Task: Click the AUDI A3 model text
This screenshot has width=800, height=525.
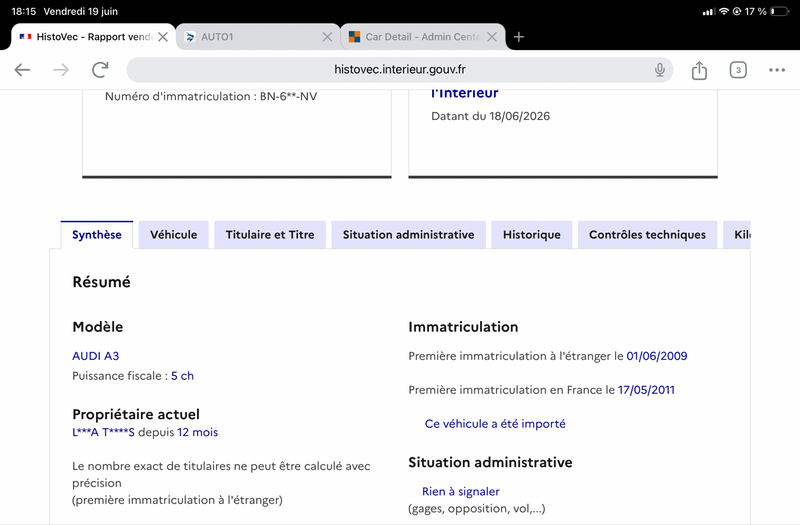Action: [x=95, y=356]
